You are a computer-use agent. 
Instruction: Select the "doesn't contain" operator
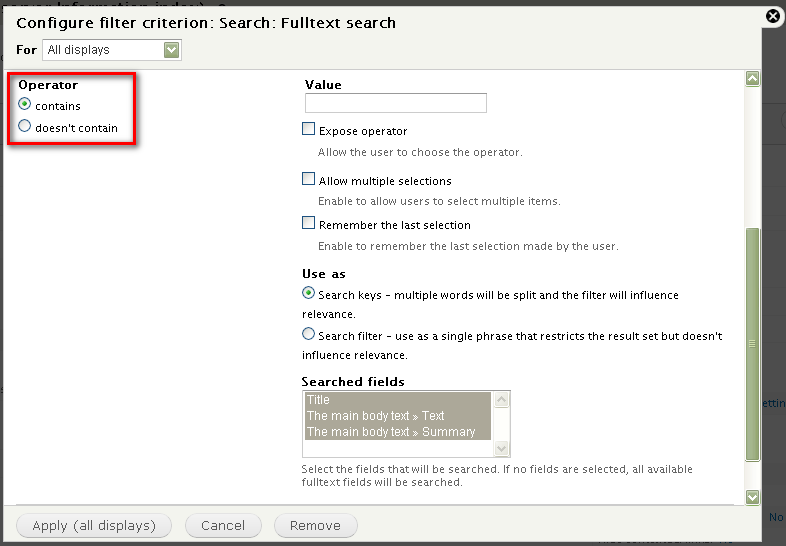pos(25,127)
